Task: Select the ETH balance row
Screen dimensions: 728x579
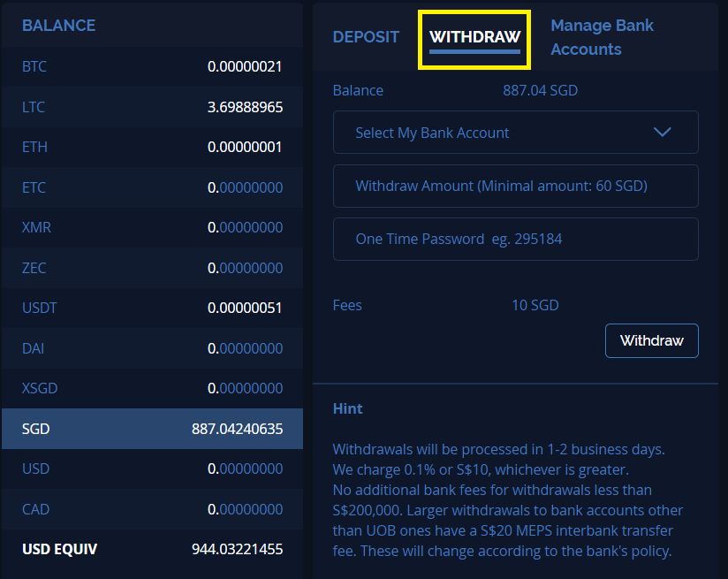Action: 152,147
